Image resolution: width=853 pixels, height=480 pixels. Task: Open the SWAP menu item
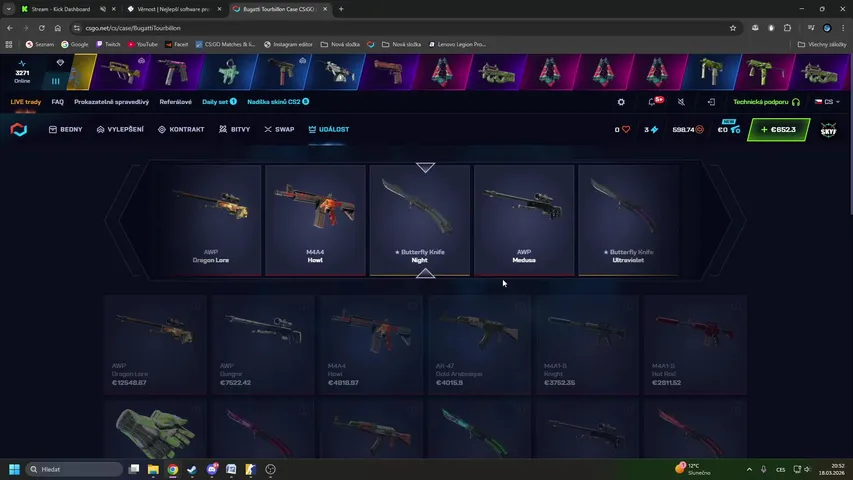pos(279,130)
